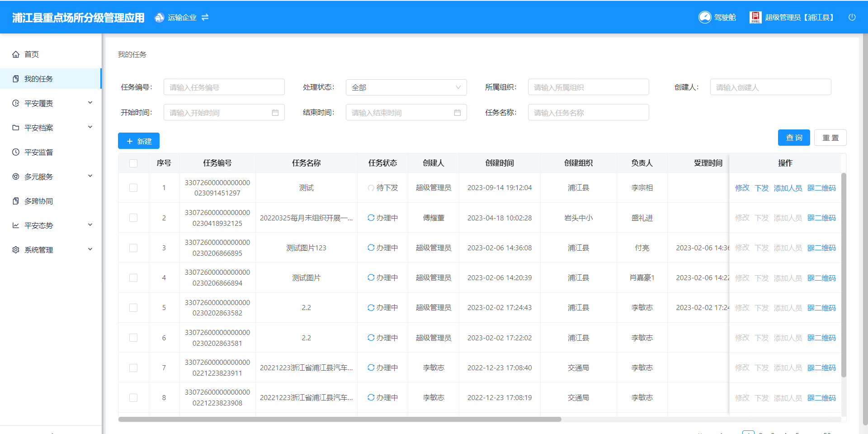Screen dimensions: 868x434
Task: Click creator cell 傅耀董
Action: [x=433, y=218]
